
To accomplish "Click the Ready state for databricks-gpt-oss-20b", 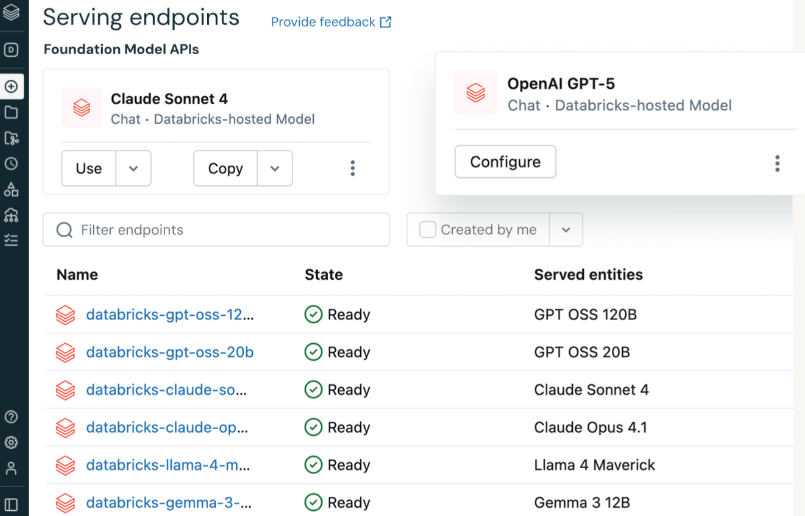I will pyautogui.click(x=337, y=352).
